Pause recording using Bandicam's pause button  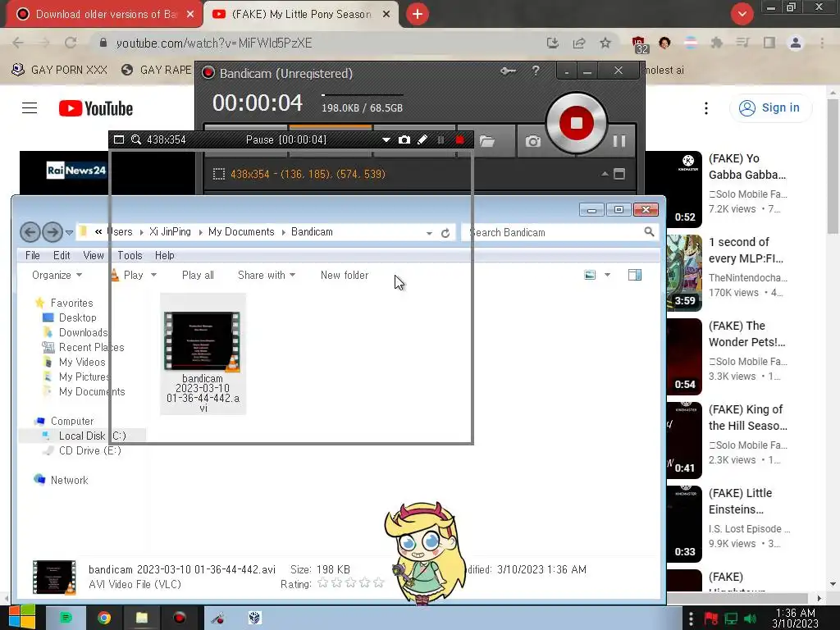619,141
